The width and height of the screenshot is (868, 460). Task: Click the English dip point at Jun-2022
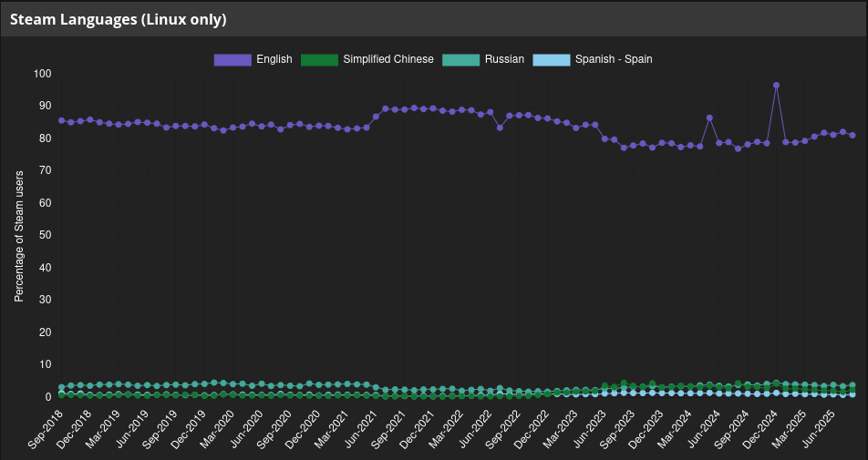(500, 128)
